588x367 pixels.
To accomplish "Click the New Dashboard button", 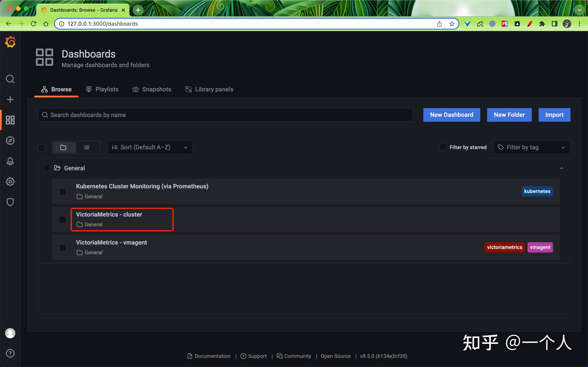I will 451,115.
